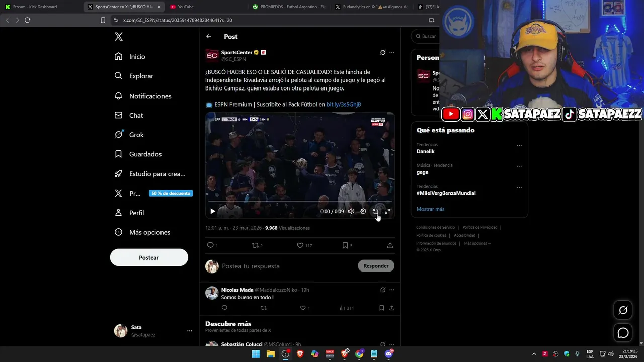Click the Postea tu respuesta field
The height and width of the screenshot is (362, 644).
(287, 266)
